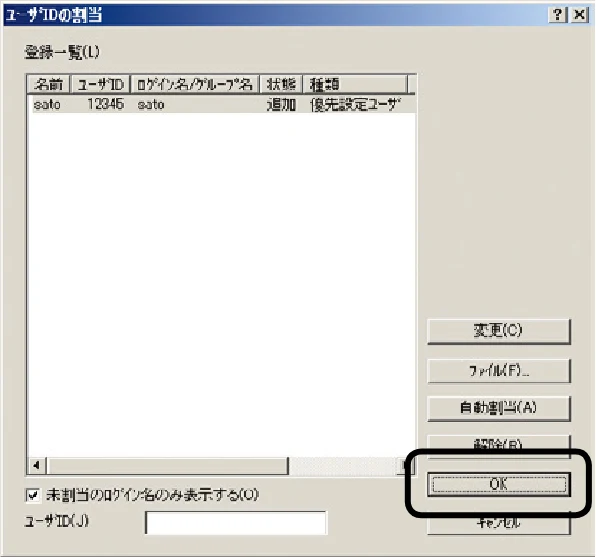Click the help question mark button
The width and height of the screenshot is (596, 557).
click(558, 15)
